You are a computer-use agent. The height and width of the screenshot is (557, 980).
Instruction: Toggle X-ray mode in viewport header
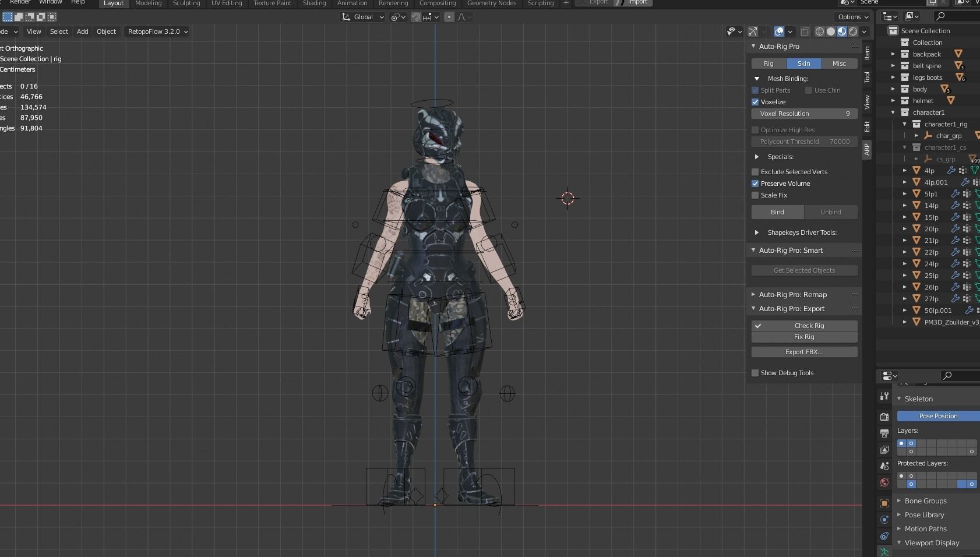tap(805, 31)
